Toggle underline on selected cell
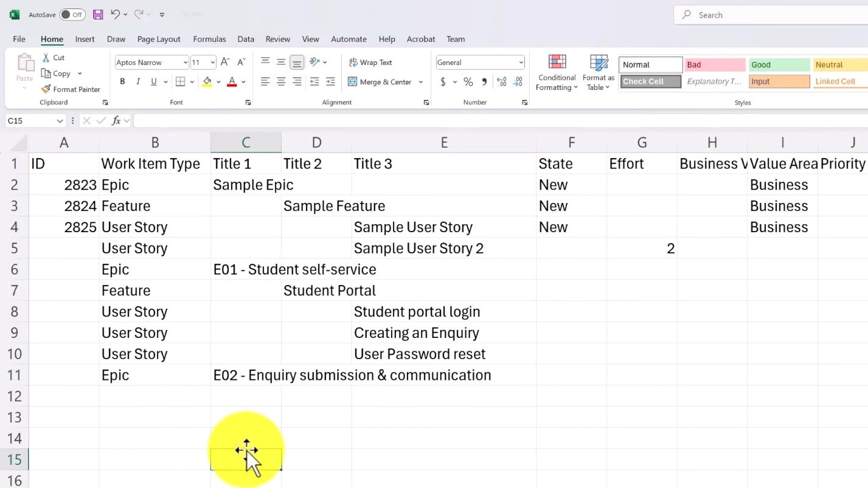Viewport: 868px width, 488px height. (153, 81)
